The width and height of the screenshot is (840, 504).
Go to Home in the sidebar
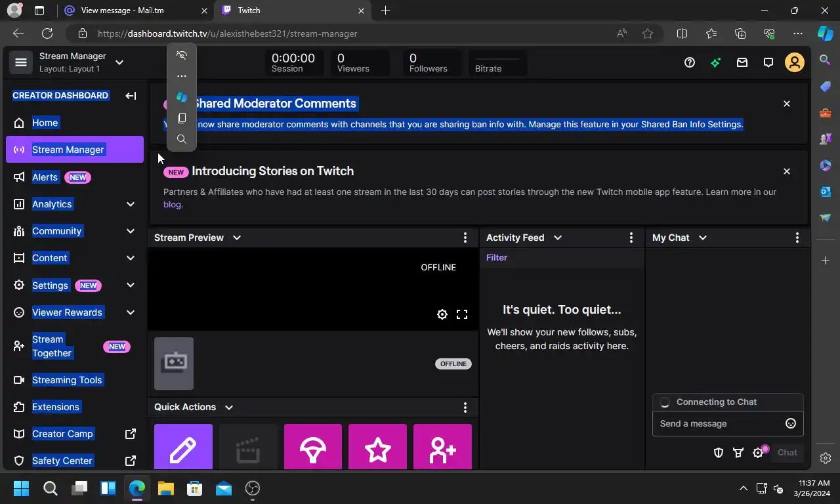point(75,123)
